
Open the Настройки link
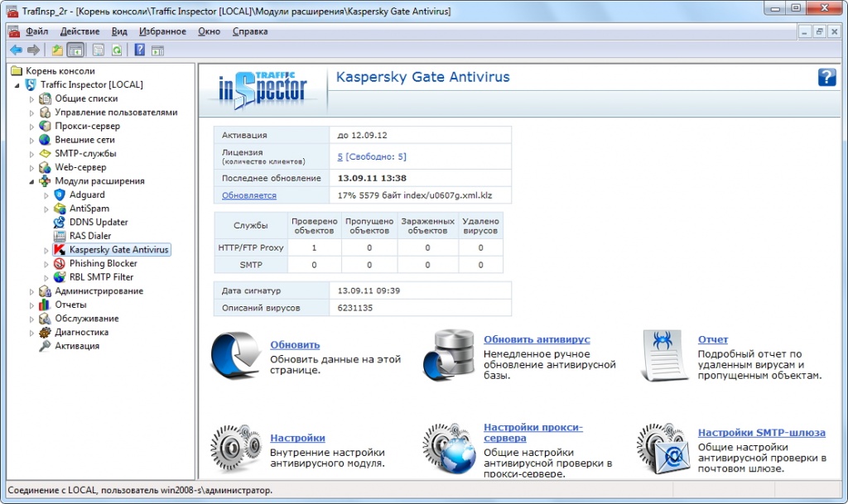(x=297, y=438)
